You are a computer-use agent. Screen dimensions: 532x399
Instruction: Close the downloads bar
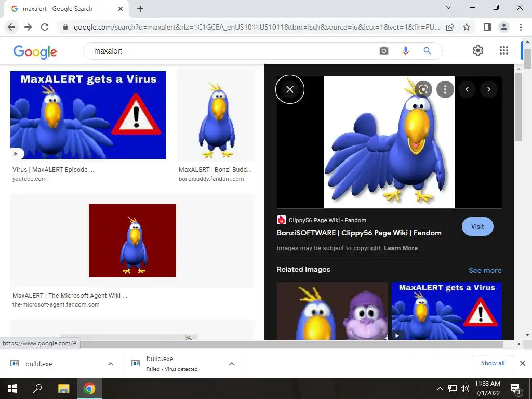tap(523, 363)
